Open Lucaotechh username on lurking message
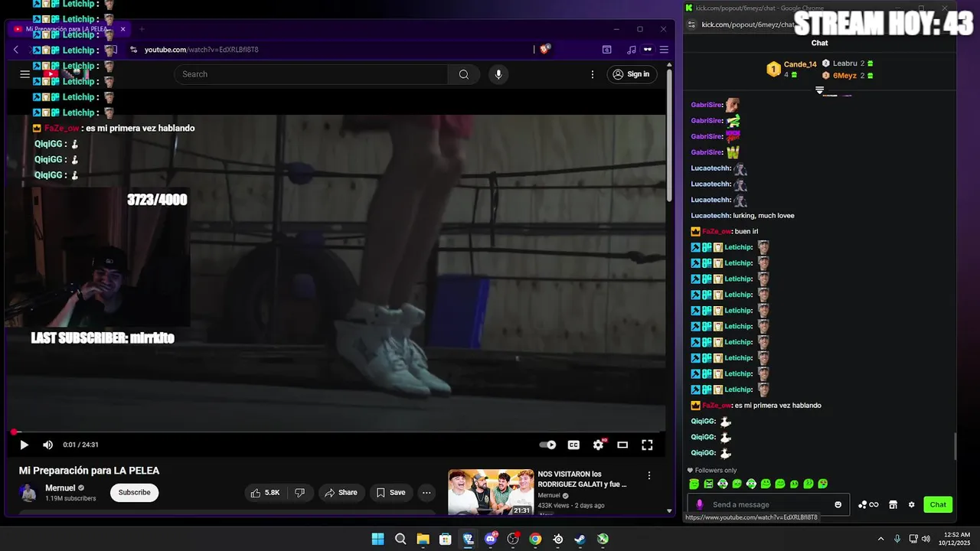 pyautogui.click(x=710, y=216)
